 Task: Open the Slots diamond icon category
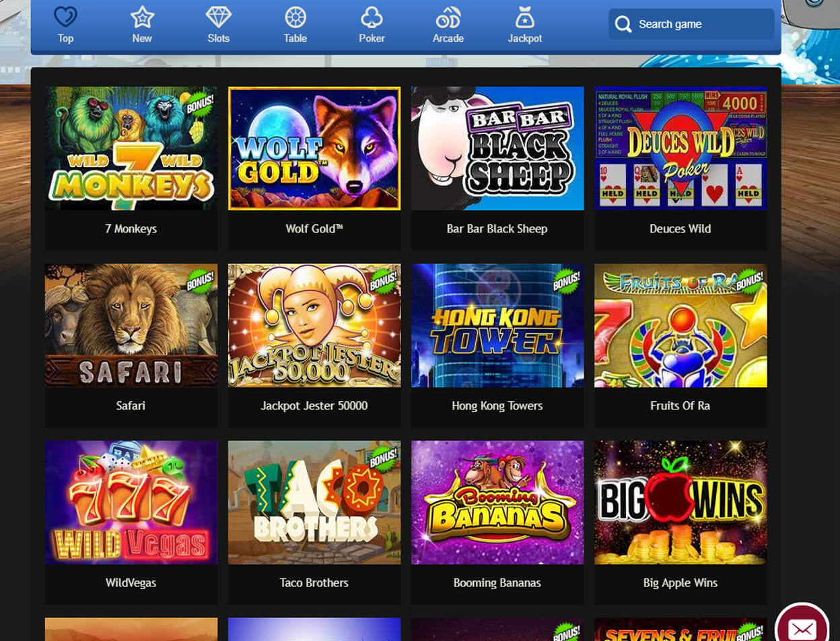tap(219, 17)
